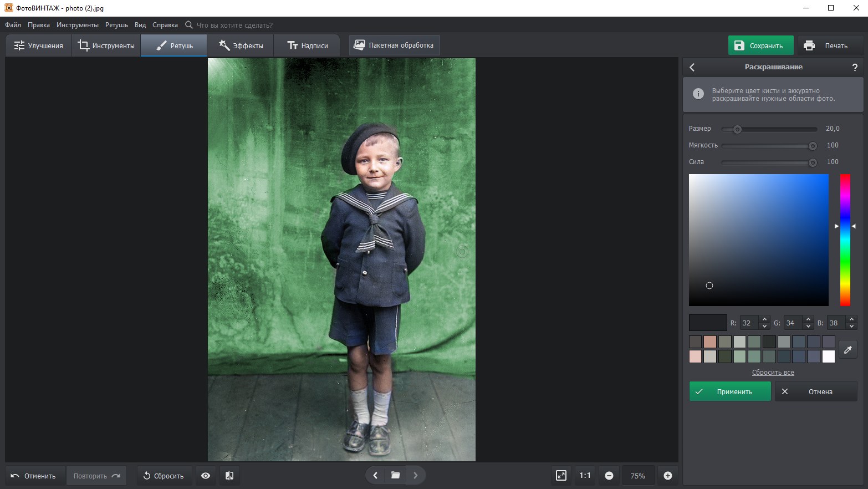Viewport: 868px width, 489px height.
Task: Click the Сбросить все link
Action: coord(773,373)
